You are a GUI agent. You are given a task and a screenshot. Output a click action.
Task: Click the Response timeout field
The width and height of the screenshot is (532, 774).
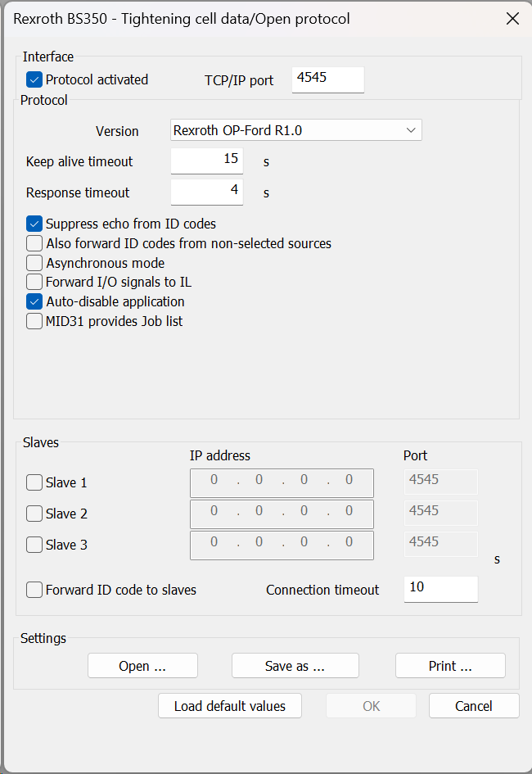(x=206, y=192)
